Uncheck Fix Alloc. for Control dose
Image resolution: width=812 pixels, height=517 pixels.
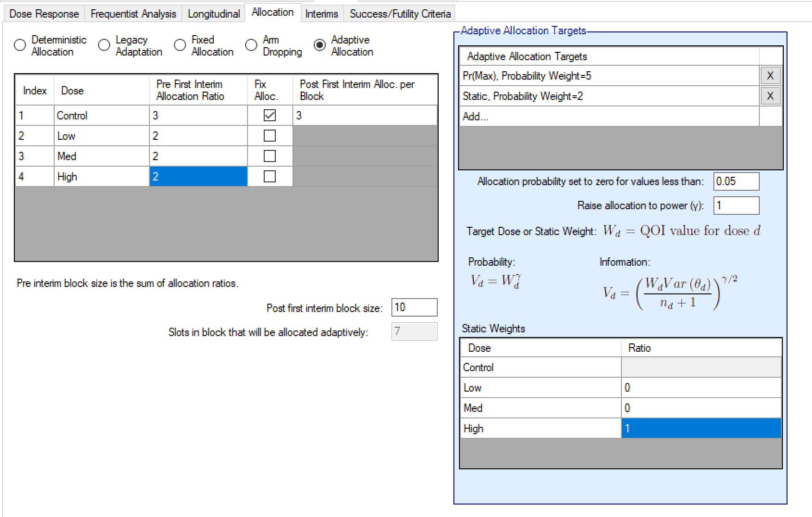[x=269, y=116]
